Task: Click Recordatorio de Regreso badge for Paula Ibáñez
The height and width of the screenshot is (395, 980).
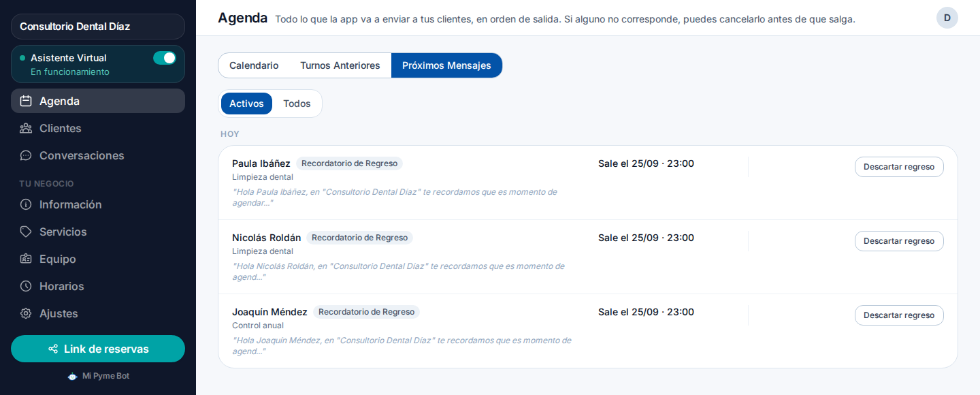Action: coord(349,163)
